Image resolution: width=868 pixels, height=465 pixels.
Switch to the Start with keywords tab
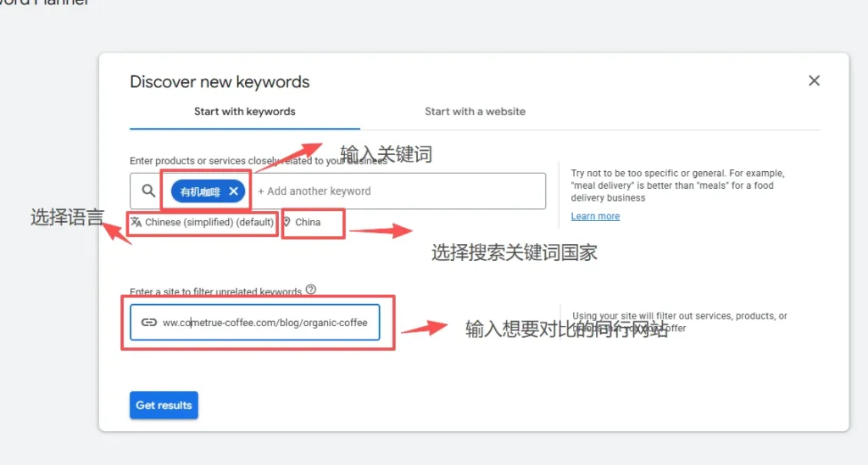[244, 112]
